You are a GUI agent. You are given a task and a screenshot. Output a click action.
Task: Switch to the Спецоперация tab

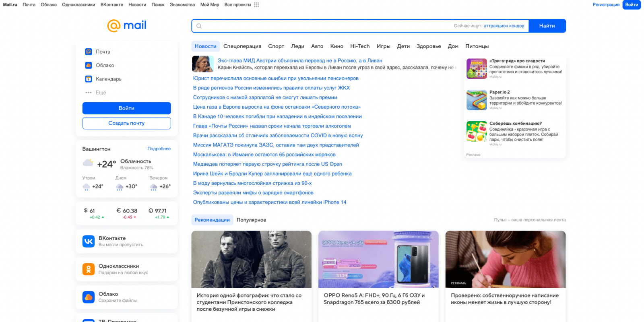coord(242,46)
